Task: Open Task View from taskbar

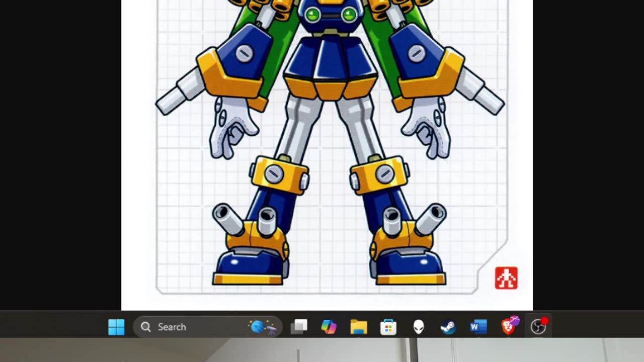Action: tap(299, 327)
